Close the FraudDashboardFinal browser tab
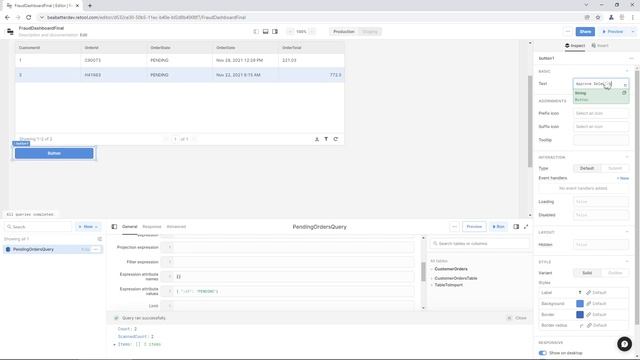This screenshot has width=640, height=360. tap(77, 6)
